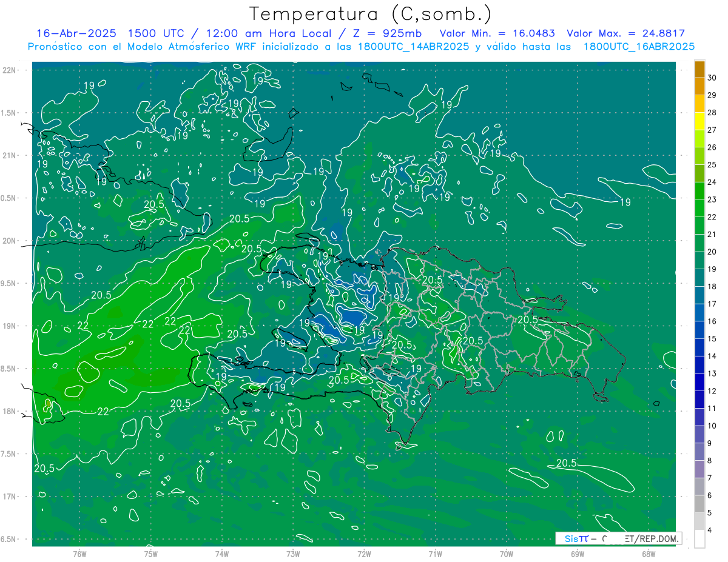Click the '1800UTC_16ABR2025' valid-until text

point(639,47)
